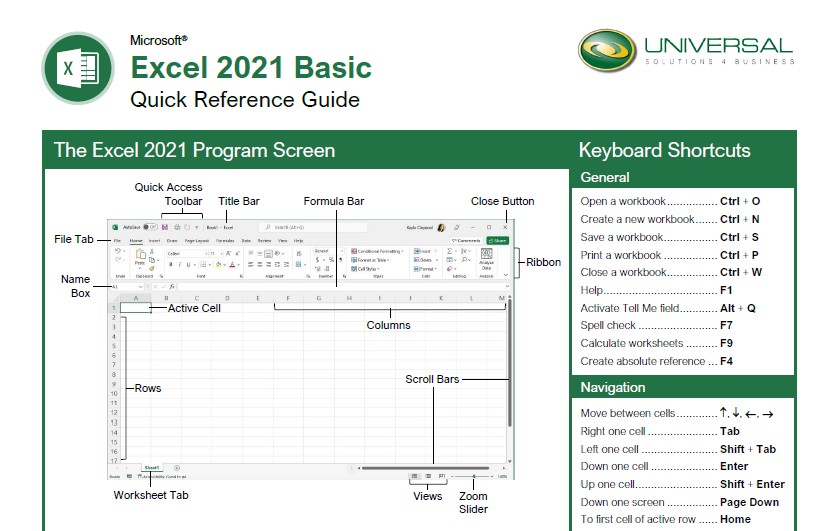Toggle Underline formatting
Screen dimensions: 837x531
(188, 265)
